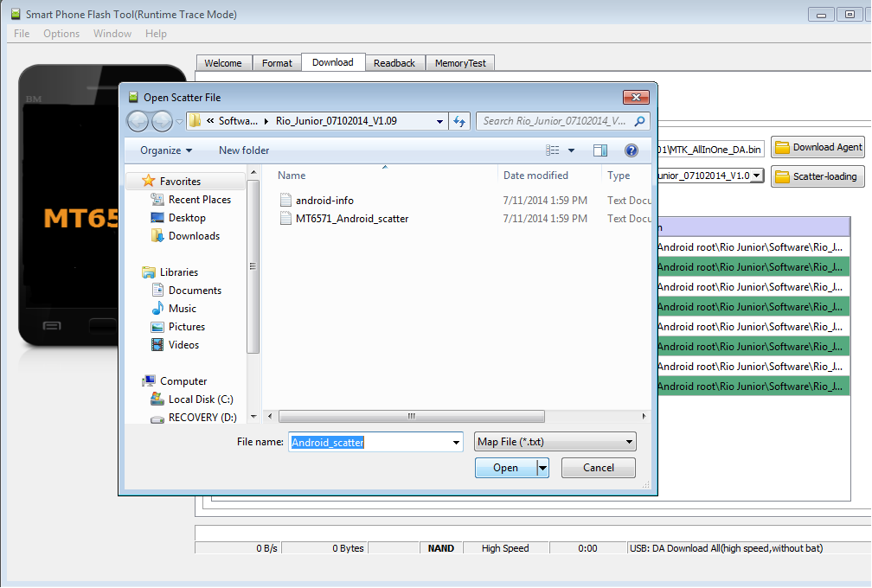Toggle the preview pane icon
This screenshot has height=588, width=872.
coord(600,150)
